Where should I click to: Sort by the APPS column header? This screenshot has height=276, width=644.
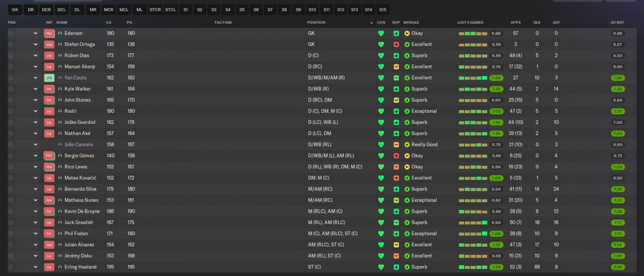click(x=516, y=23)
